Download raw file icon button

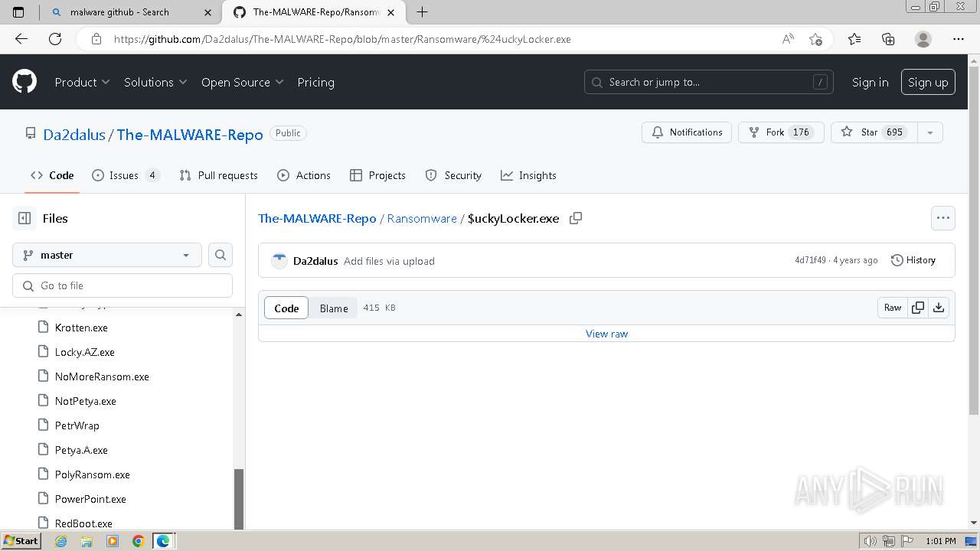tap(939, 308)
